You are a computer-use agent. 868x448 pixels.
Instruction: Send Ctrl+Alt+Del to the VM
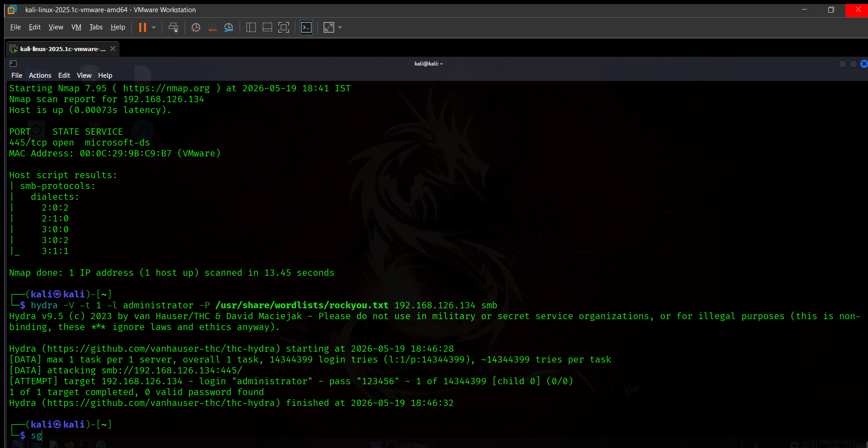pos(173,28)
